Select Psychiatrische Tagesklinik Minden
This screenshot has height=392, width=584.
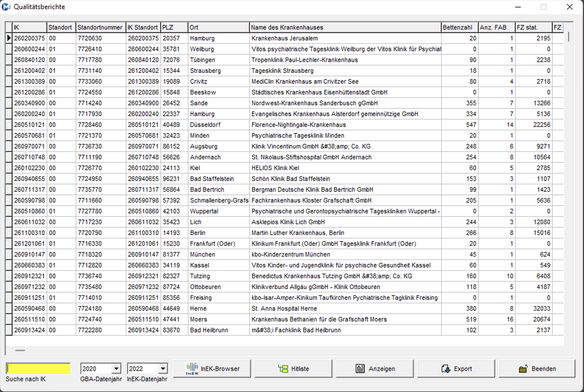[x=346, y=135]
